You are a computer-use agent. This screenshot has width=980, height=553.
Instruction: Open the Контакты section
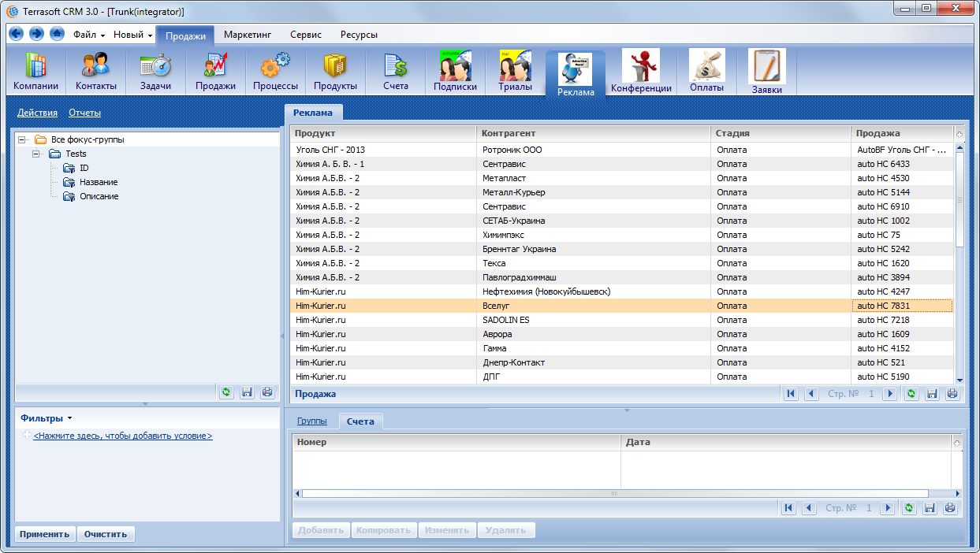coord(96,72)
